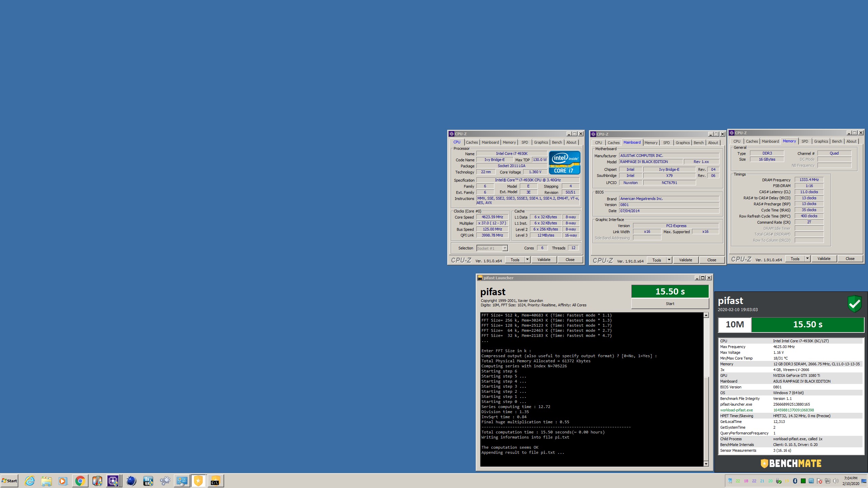The height and width of the screenshot is (488, 868).
Task: Click the Intel Core i7 logo in CPU-Z
Action: pyautogui.click(x=564, y=163)
